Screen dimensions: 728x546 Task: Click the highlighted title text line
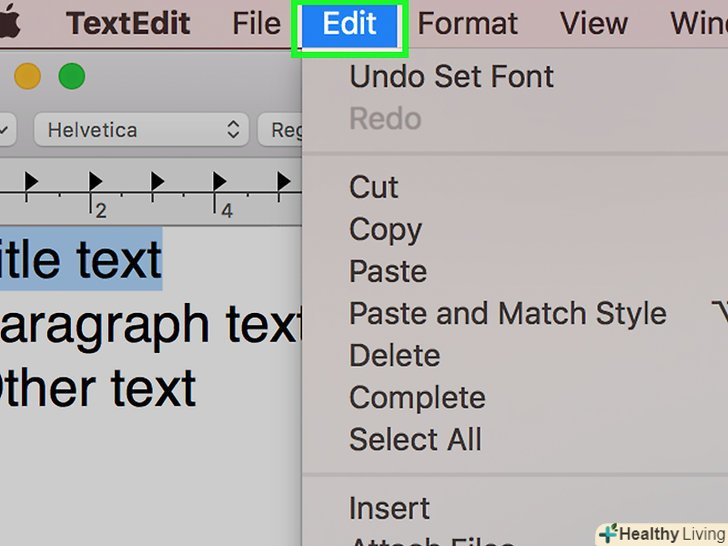pos(80,259)
